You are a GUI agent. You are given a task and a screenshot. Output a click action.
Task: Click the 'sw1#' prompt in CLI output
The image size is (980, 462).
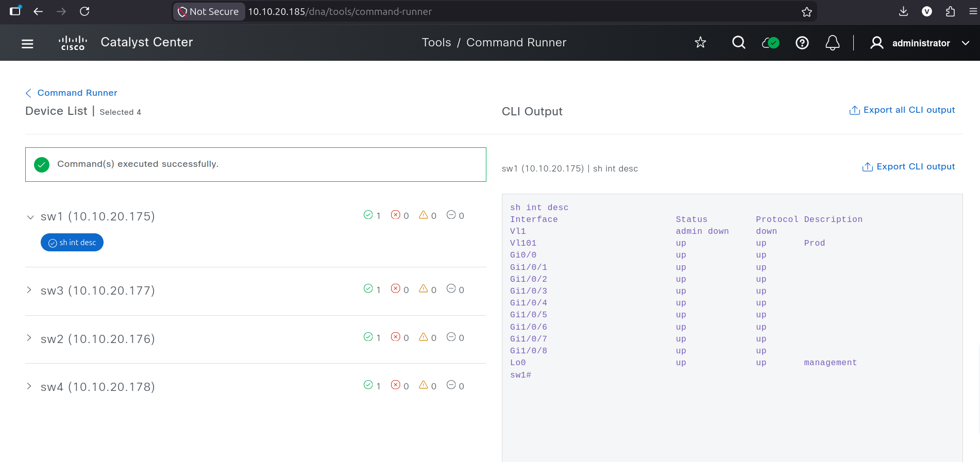point(520,375)
